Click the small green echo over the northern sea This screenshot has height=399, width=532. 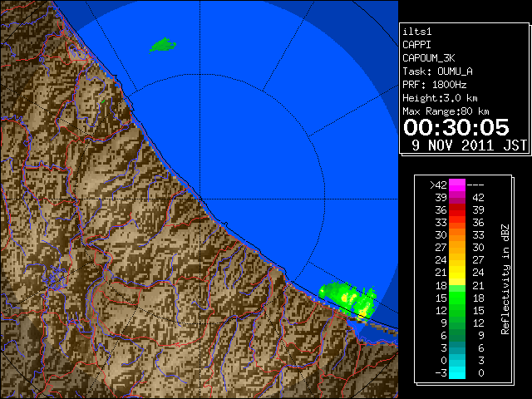coord(163,45)
